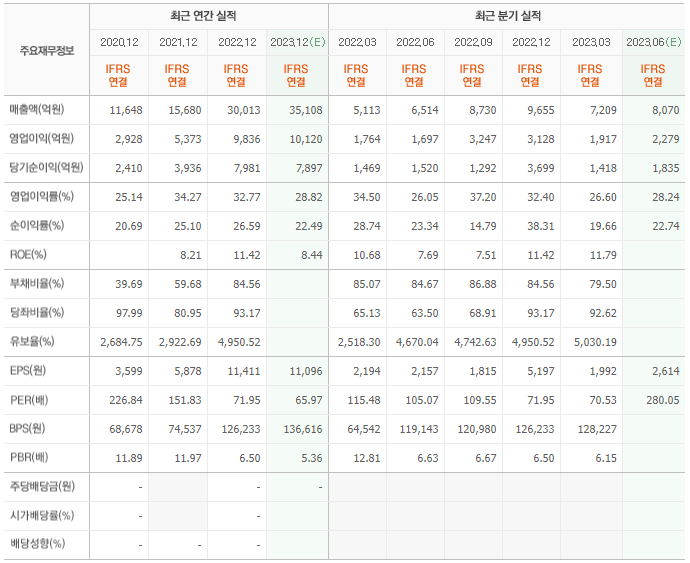
Task: Click reserve ratio value 2,684.75
Action: [x=121, y=342]
